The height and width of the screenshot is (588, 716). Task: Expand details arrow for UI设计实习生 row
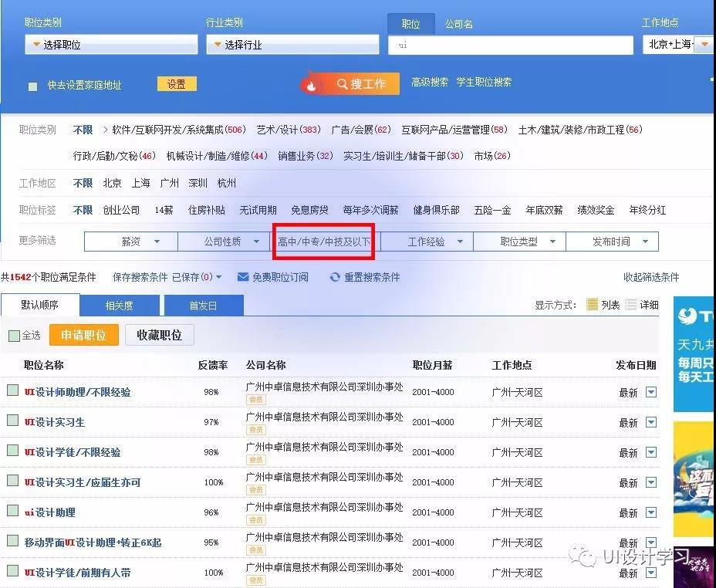point(651,422)
